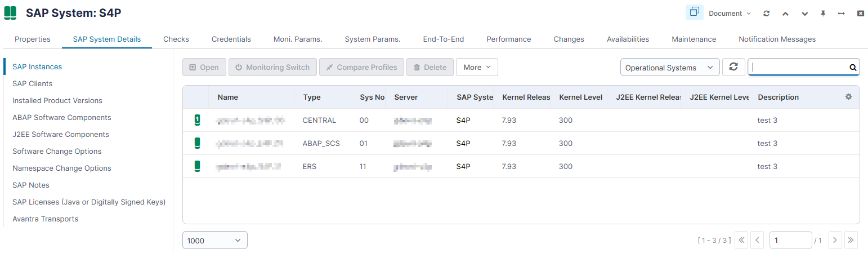Image resolution: width=868 pixels, height=253 pixels.
Task: View the Changes tab
Action: tap(569, 39)
